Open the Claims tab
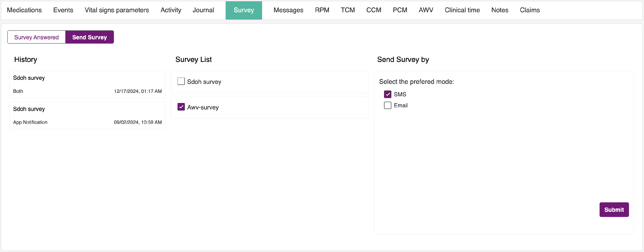Screen dimensions: 644x252 (530, 10)
